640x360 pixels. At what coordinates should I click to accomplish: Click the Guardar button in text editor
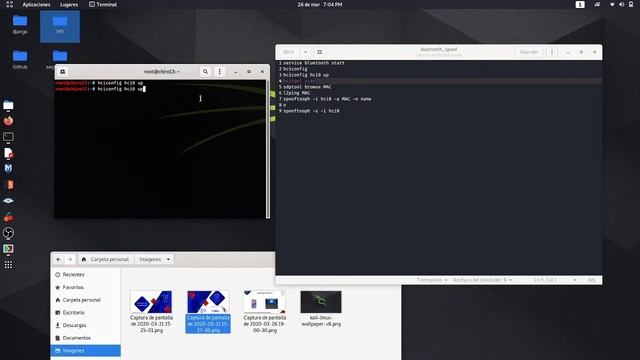click(529, 52)
